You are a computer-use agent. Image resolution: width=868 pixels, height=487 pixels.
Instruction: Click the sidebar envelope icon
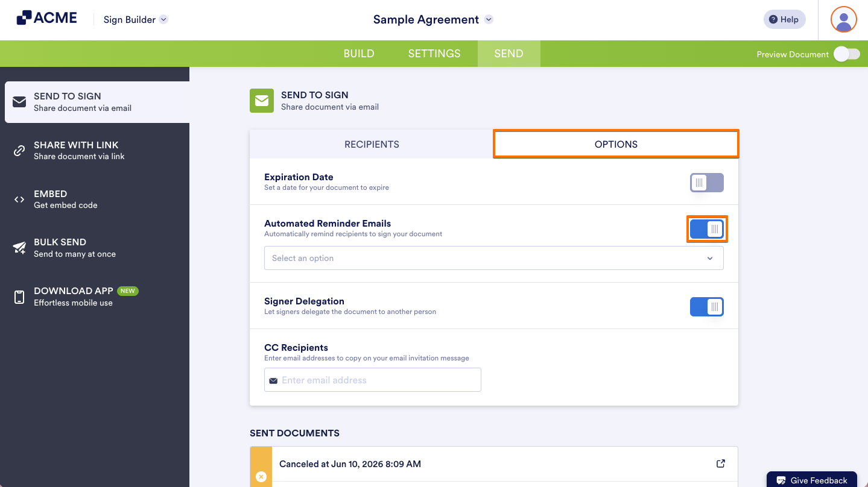[x=19, y=101]
